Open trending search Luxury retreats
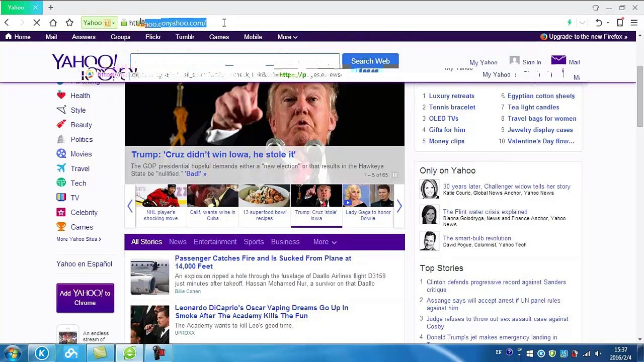Image resolution: width=644 pixels, height=362 pixels. click(x=451, y=96)
